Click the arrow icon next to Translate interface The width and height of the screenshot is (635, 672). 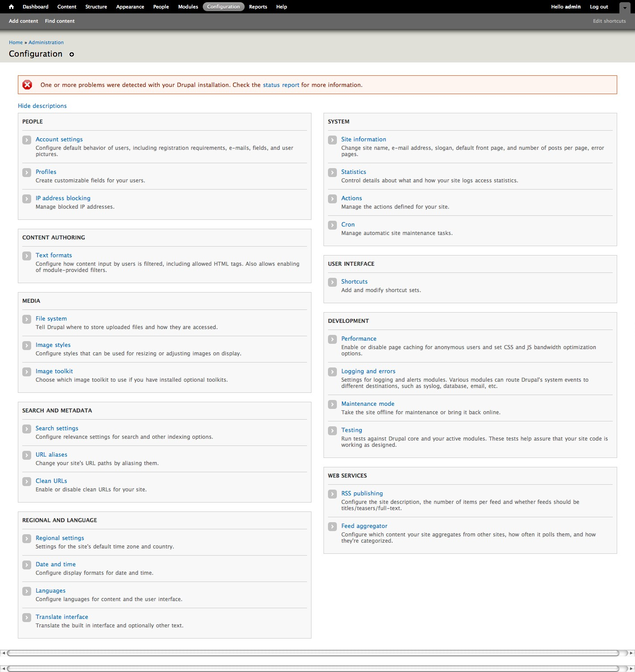[x=27, y=617]
